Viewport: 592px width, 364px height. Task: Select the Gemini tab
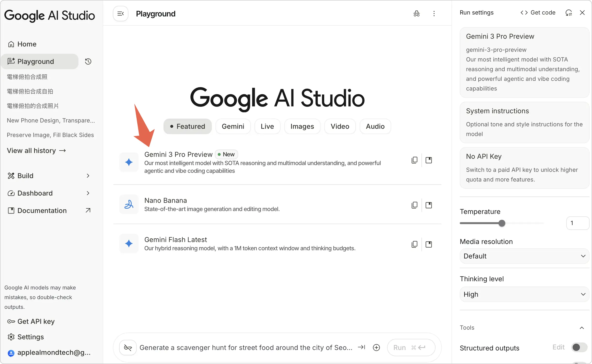(x=233, y=126)
